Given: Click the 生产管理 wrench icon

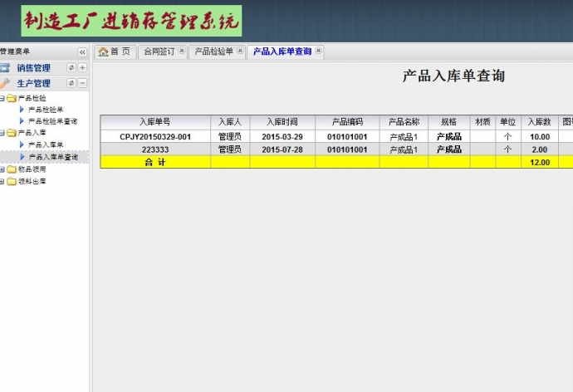Looking at the screenshot, I should (5, 83).
